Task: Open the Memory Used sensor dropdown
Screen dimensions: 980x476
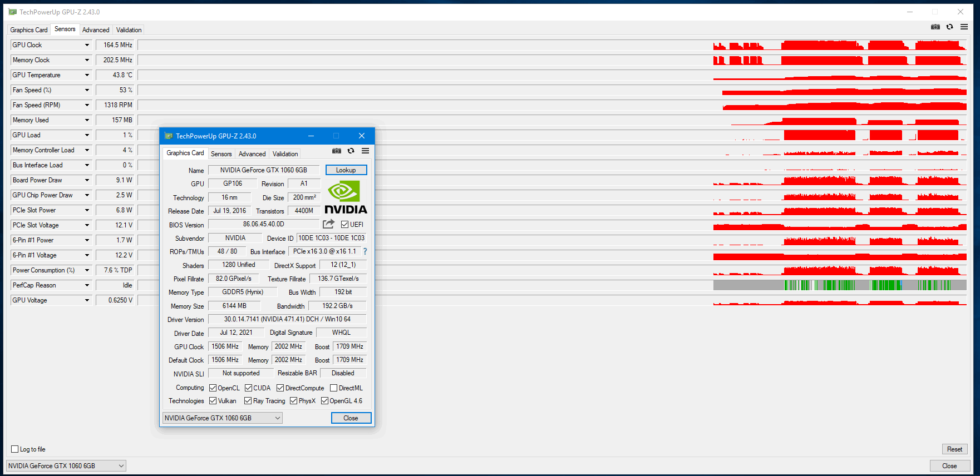Action: coord(87,120)
